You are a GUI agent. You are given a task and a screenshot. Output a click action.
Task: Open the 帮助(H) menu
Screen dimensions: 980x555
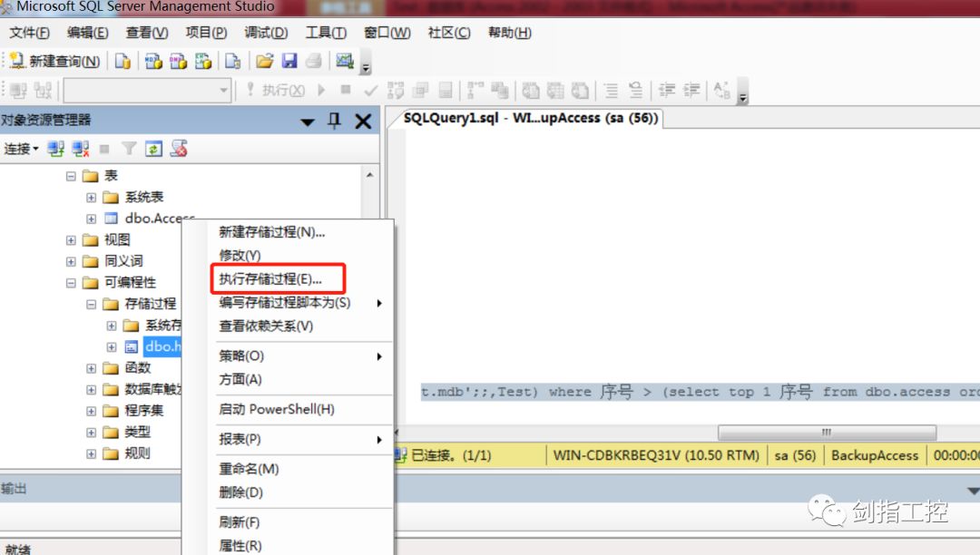click(509, 33)
